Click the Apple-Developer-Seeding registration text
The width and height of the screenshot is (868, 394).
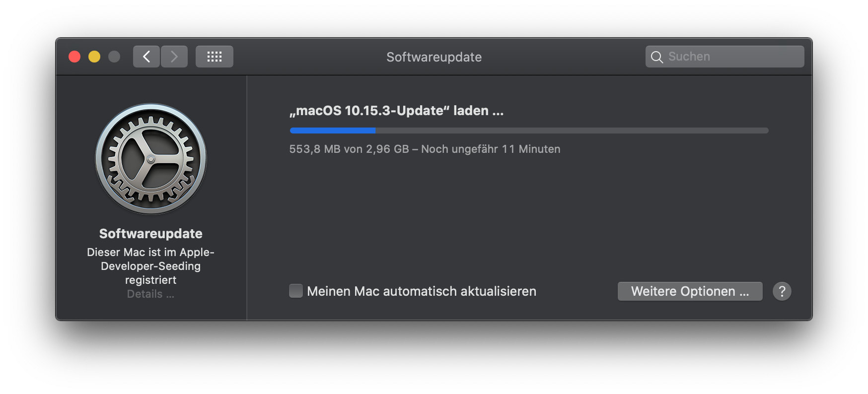click(151, 266)
